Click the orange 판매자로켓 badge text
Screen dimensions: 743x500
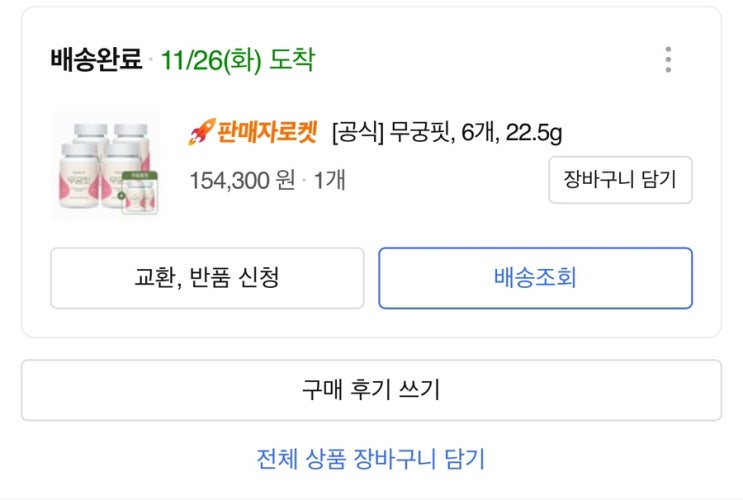pos(267,133)
